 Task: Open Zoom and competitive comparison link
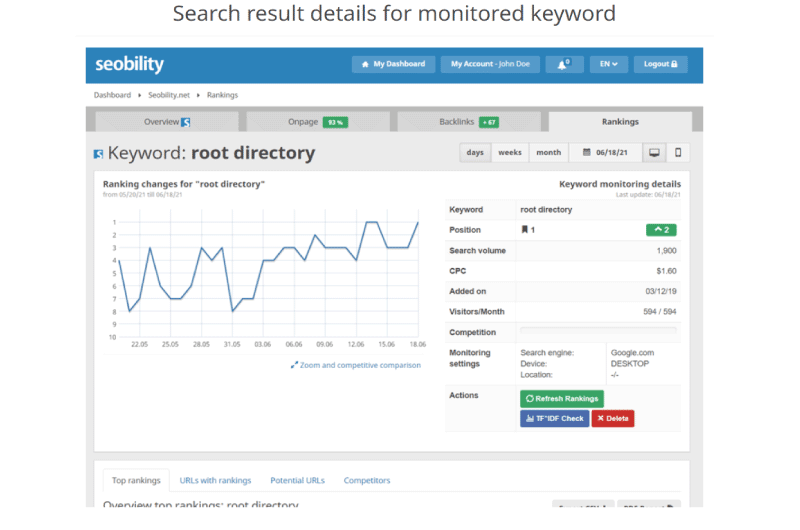(x=356, y=365)
